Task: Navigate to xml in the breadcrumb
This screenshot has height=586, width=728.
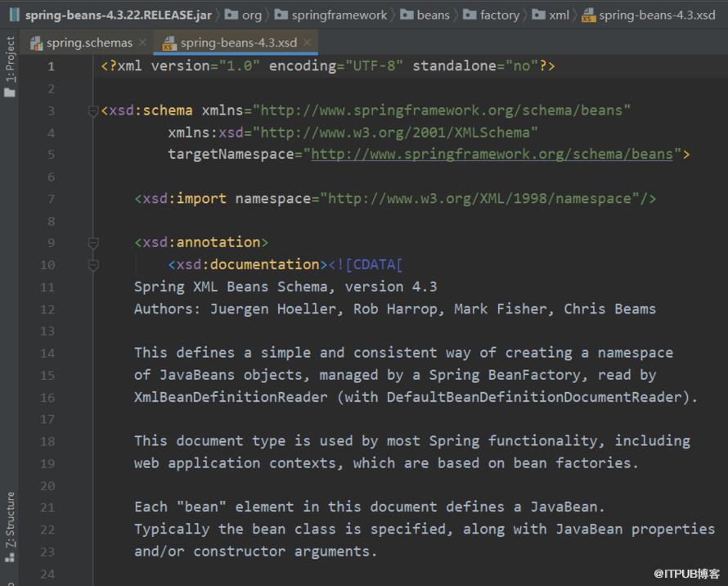Action: pos(559,15)
